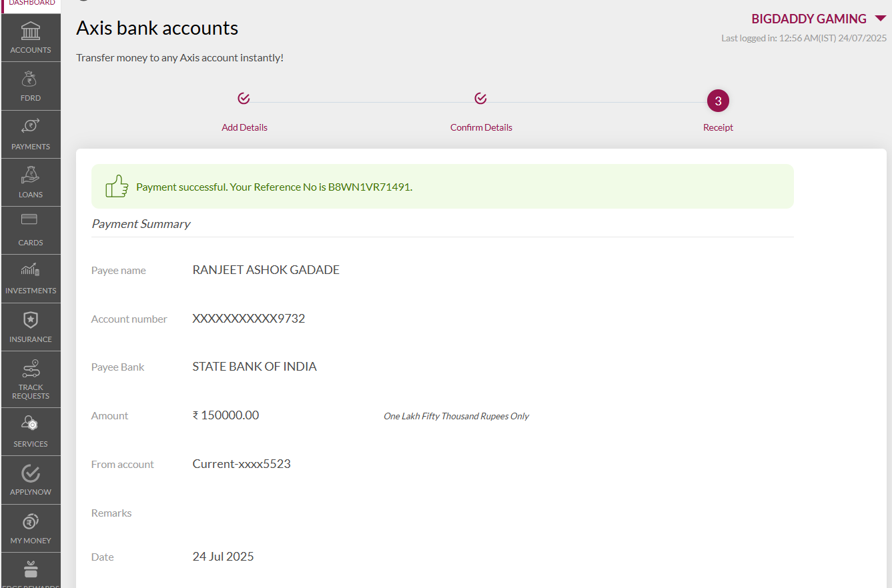Click the Confirm Details step checkmark

(480, 99)
